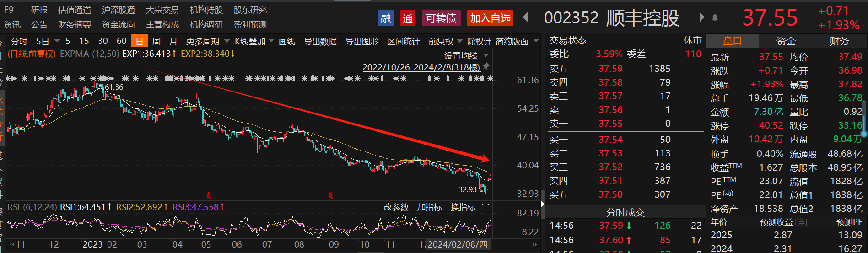The height and width of the screenshot is (253, 868).
Task: Open 公告 announcements
Action: (x=39, y=24)
